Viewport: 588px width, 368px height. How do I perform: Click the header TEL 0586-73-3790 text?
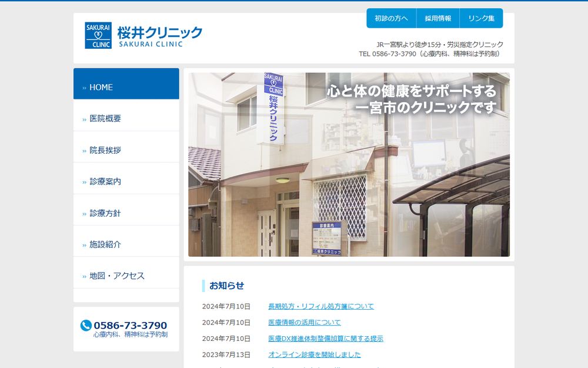(x=387, y=54)
